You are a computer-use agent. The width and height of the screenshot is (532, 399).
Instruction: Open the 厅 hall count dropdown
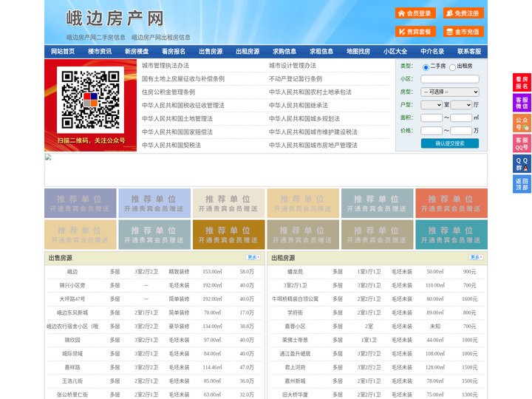point(461,105)
